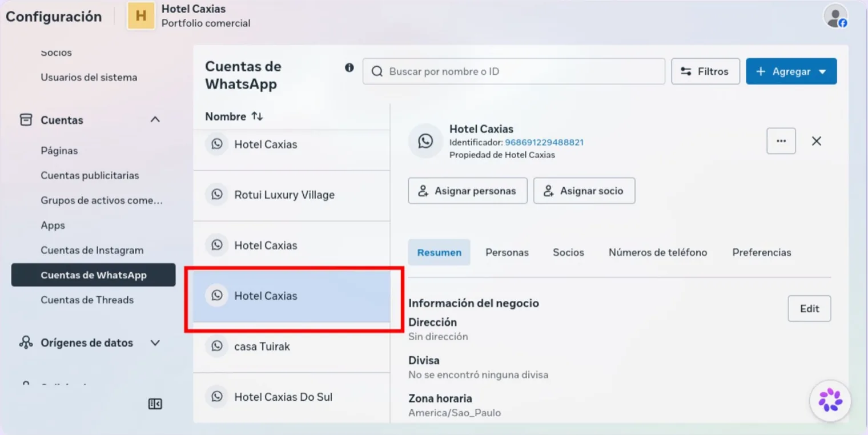Open Cuentas de Instagram in sidebar
Image resolution: width=868 pixels, height=435 pixels.
coord(92,250)
